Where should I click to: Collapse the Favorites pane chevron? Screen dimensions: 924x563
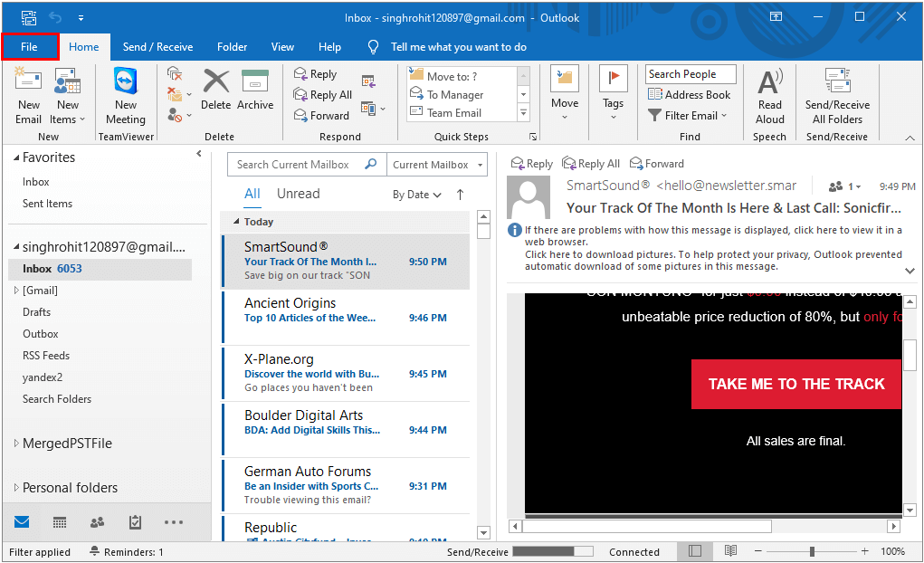[198, 154]
